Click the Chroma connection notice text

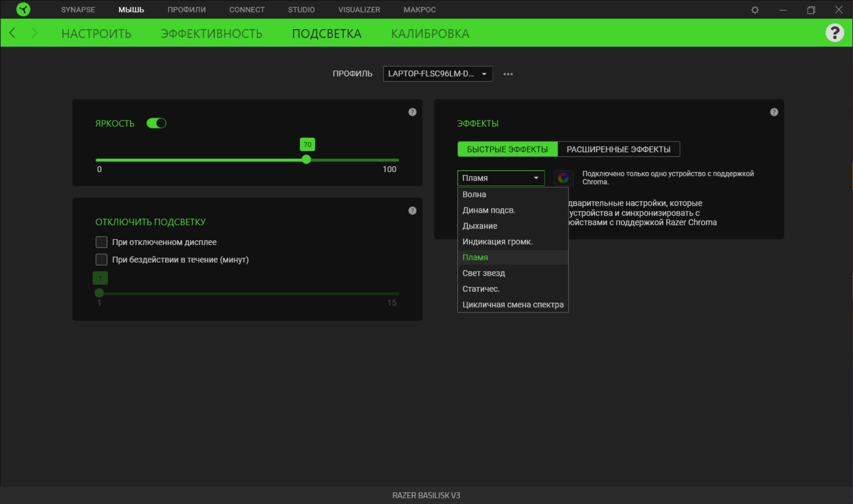[668, 178]
